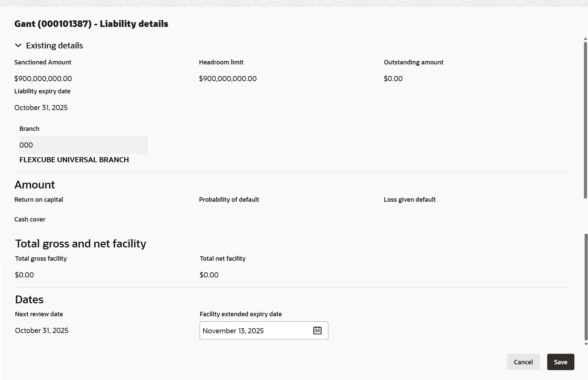Click the Liability details page title

(x=91, y=24)
